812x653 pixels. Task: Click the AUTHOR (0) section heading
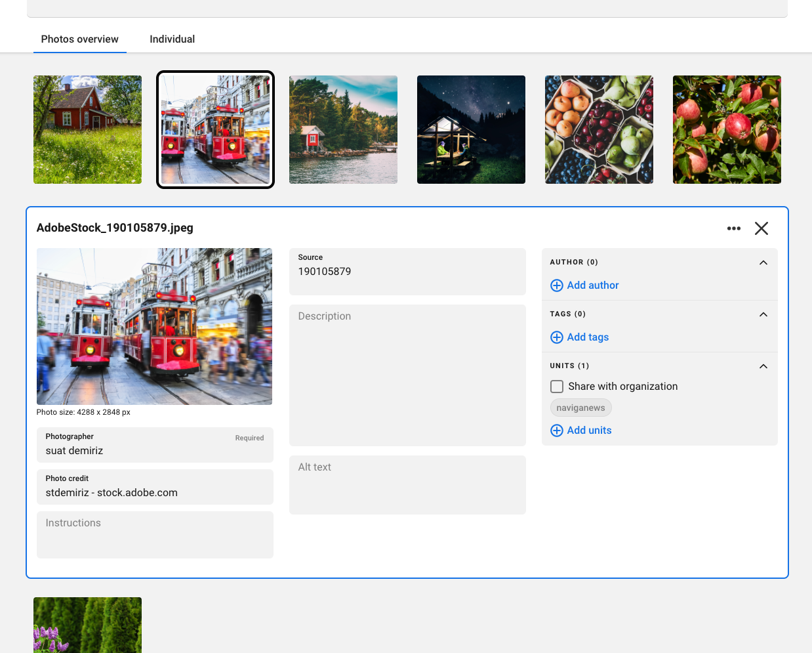coord(575,263)
